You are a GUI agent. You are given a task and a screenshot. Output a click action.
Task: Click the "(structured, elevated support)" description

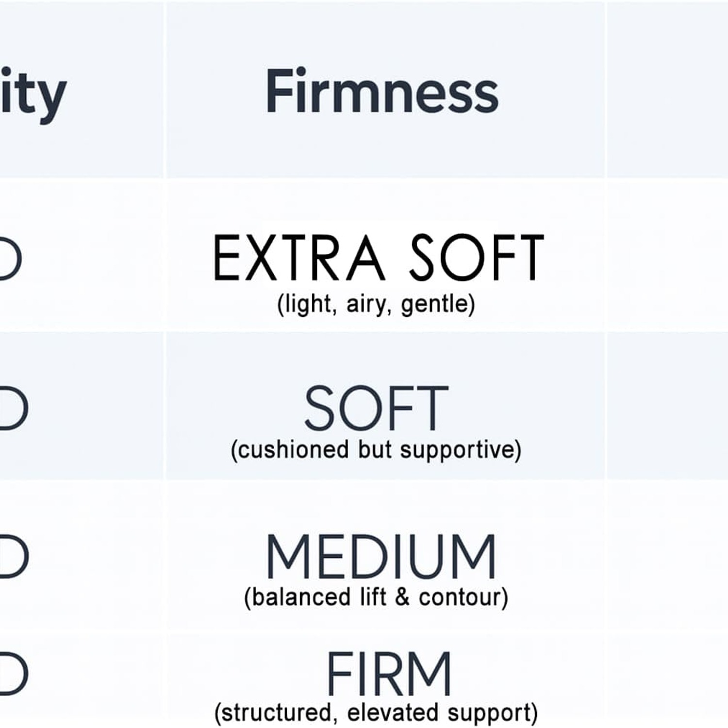[376, 713]
